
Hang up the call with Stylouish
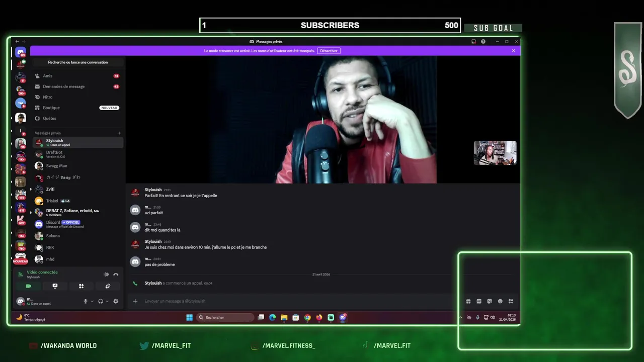point(116,275)
